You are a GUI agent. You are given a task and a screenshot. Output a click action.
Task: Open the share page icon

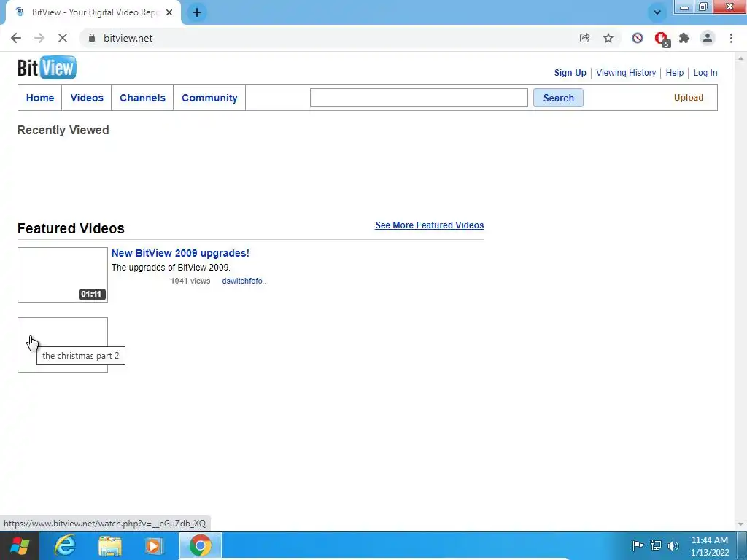pyautogui.click(x=584, y=38)
